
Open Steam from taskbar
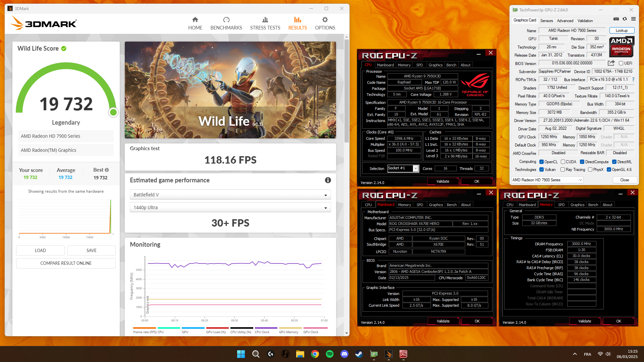pyautogui.click(x=359, y=354)
